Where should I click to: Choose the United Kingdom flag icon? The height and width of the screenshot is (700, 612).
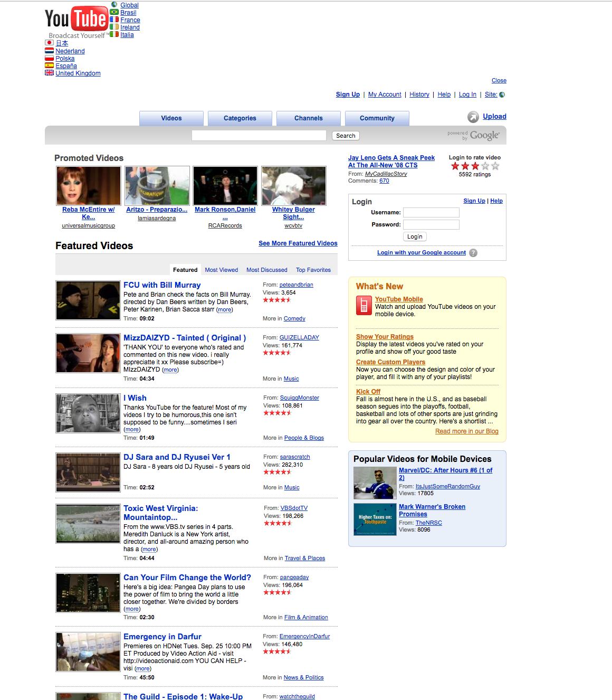click(x=50, y=73)
